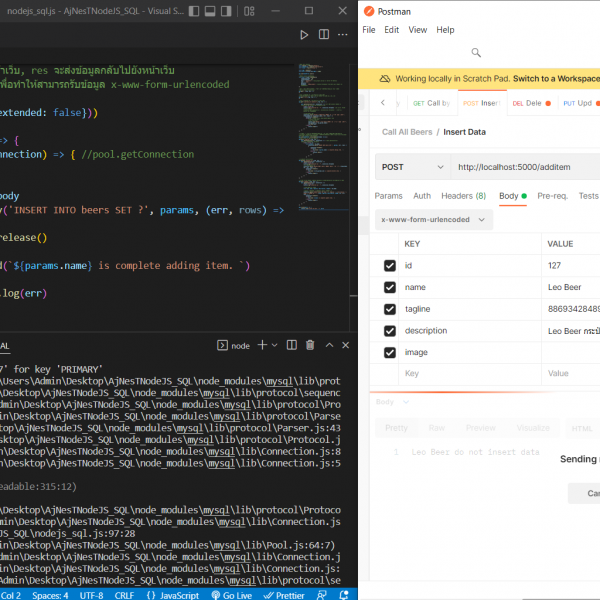Add a new terminal with the plus icon
This screenshot has width=600, height=600.
262,345
